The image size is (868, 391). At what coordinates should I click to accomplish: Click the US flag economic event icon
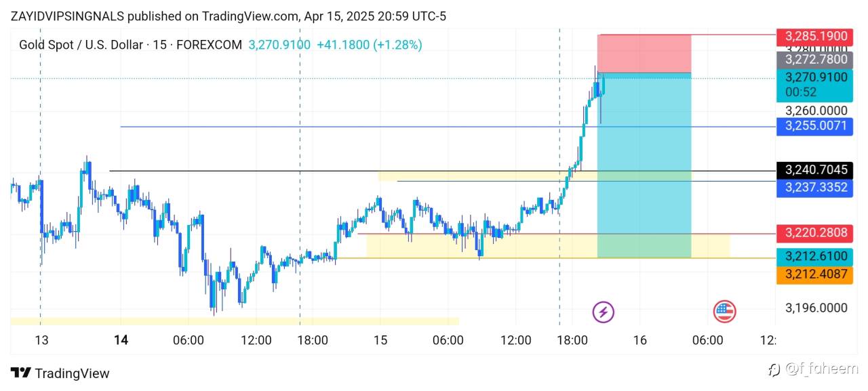pos(724,312)
